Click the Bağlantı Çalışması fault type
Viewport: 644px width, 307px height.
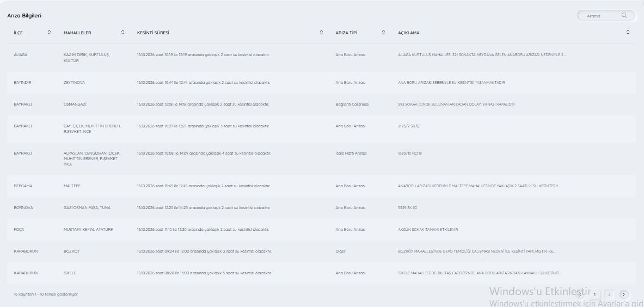pyautogui.click(x=352, y=105)
